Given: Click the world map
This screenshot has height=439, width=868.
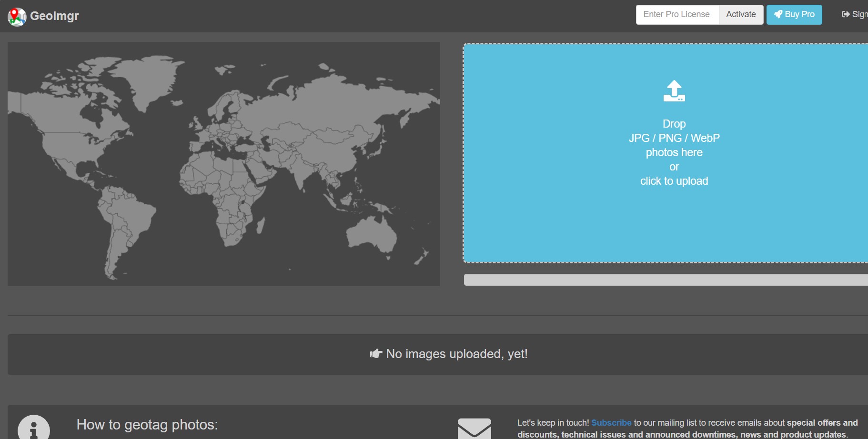Looking at the screenshot, I should pos(224,164).
